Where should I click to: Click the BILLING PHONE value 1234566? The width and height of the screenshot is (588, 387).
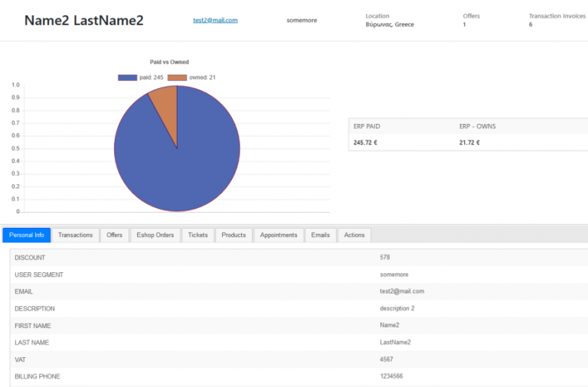click(391, 376)
